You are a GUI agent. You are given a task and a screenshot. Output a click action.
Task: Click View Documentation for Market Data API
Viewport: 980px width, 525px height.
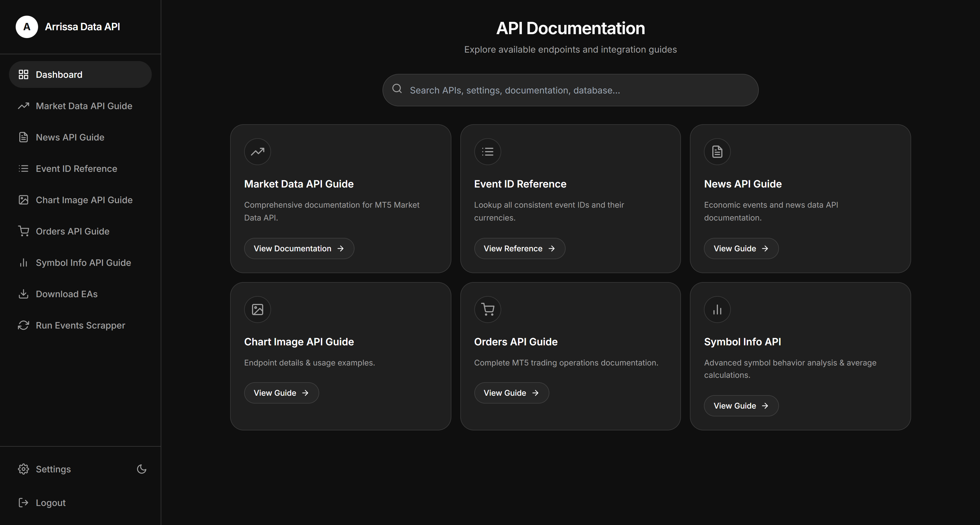click(x=299, y=248)
